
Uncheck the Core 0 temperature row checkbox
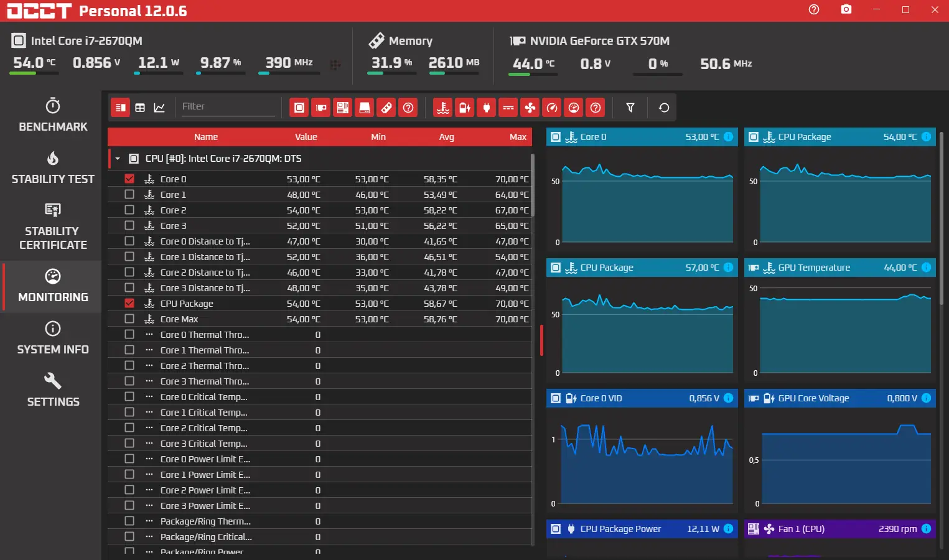pyautogui.click(x=129, y=179)
